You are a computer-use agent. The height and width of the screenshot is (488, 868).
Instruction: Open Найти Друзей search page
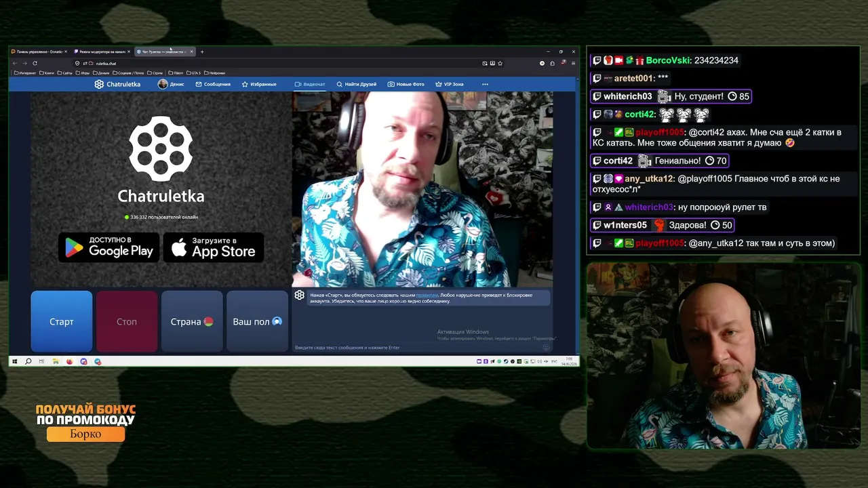[357, 84]
